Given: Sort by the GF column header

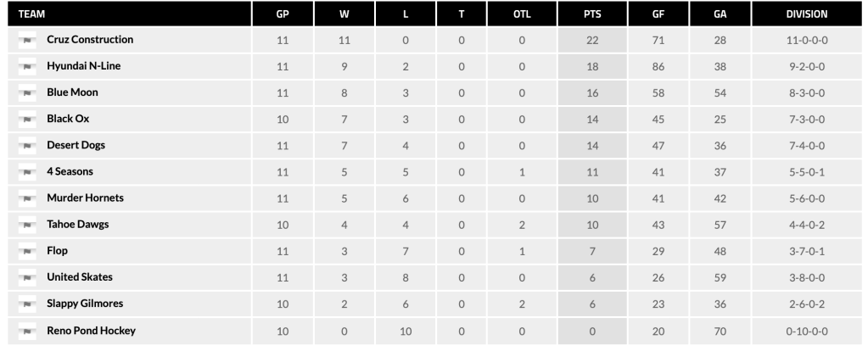Looking at the screenshot, I should coord(658,14).
